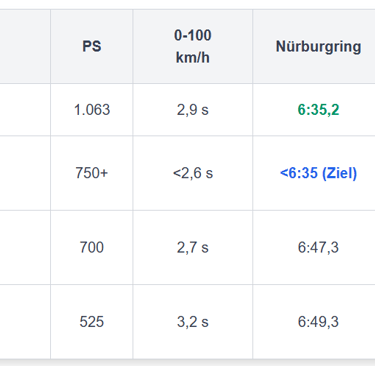This screenshot has height=366, width=375.
Task: Click the 750+ PS cell
Action: 92,173
